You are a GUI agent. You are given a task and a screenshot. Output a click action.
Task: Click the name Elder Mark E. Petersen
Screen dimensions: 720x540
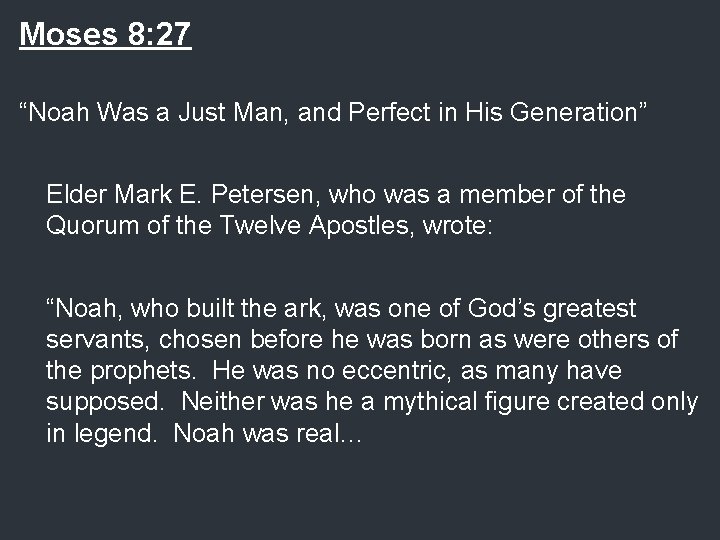point(180,194)
